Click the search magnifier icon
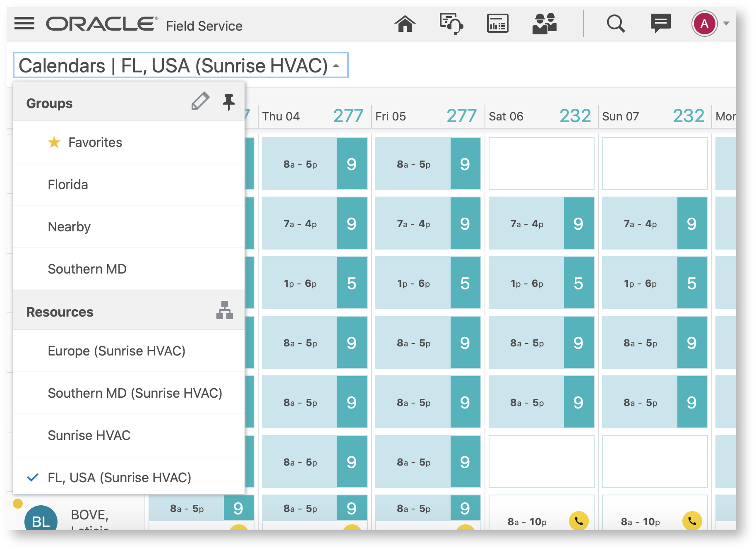This screenshot has height=550, width=756. point(615,24)
